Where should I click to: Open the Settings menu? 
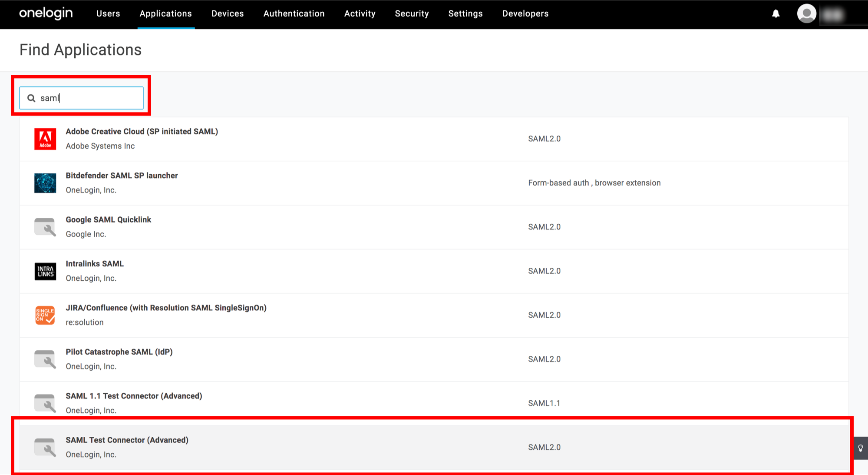465,13
